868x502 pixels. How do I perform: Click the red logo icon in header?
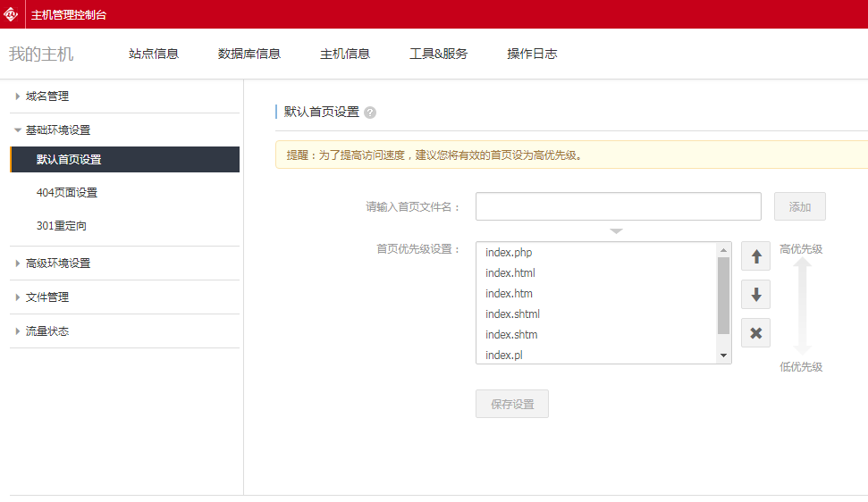coord(12,14)
